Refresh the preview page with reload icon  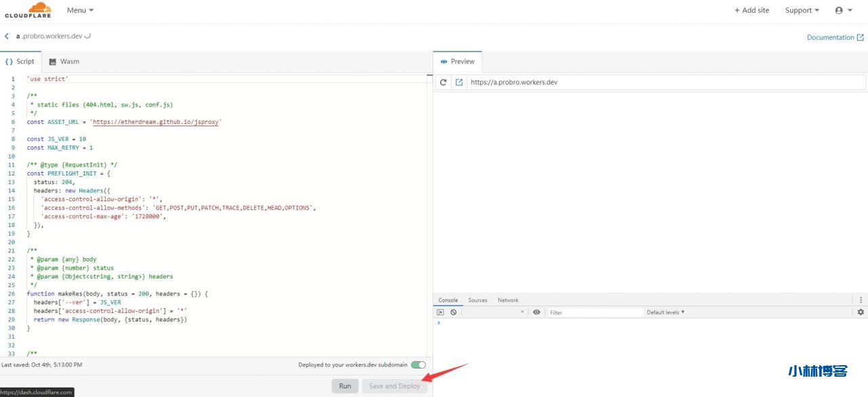[443, 81]
